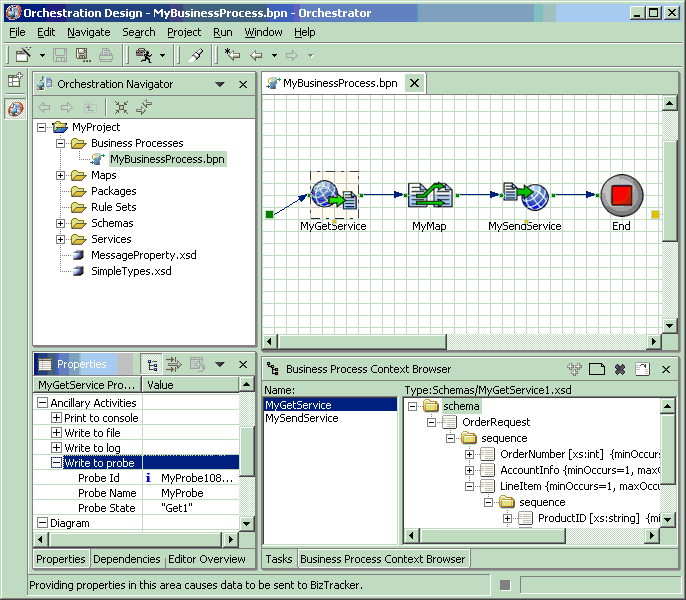Screen dimensions: 686x600
Task: Open the Navigate menu
Action: click(x=89, y=32)
